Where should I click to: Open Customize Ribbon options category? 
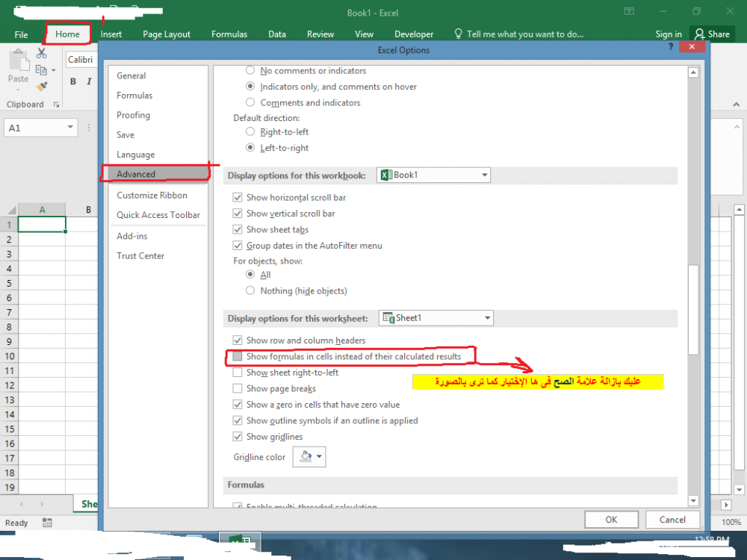point(158,195)
